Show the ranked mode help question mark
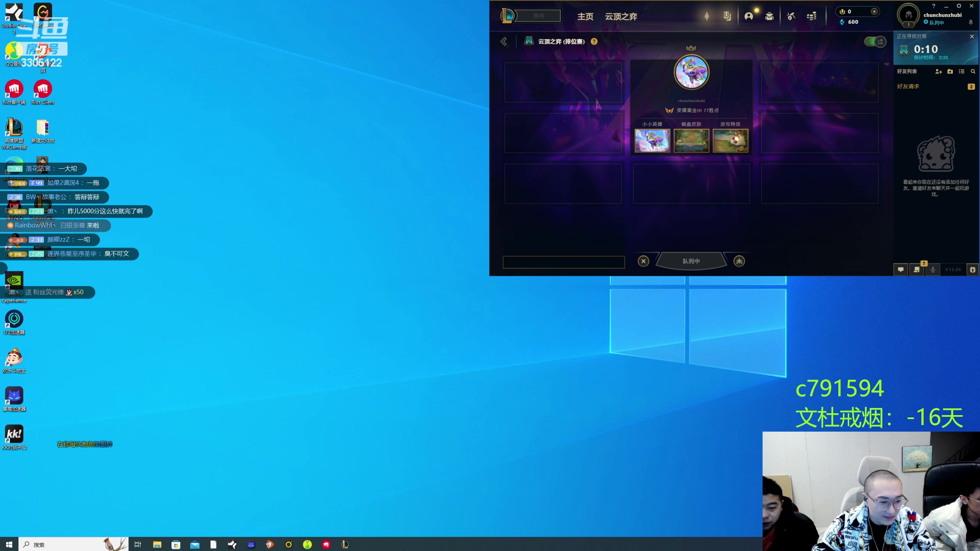The image size is (980, 551). tap(594, 41)
